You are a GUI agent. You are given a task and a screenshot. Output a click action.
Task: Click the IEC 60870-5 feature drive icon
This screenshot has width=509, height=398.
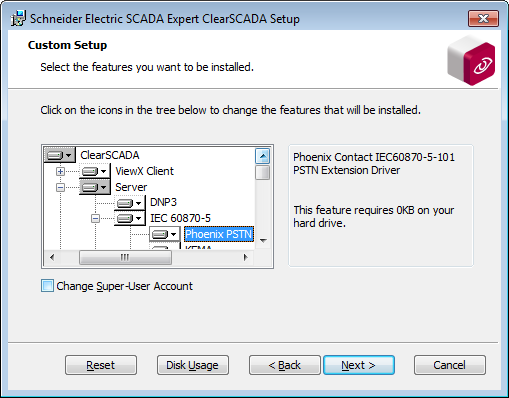pyautogui.click(x=130, y=219)
